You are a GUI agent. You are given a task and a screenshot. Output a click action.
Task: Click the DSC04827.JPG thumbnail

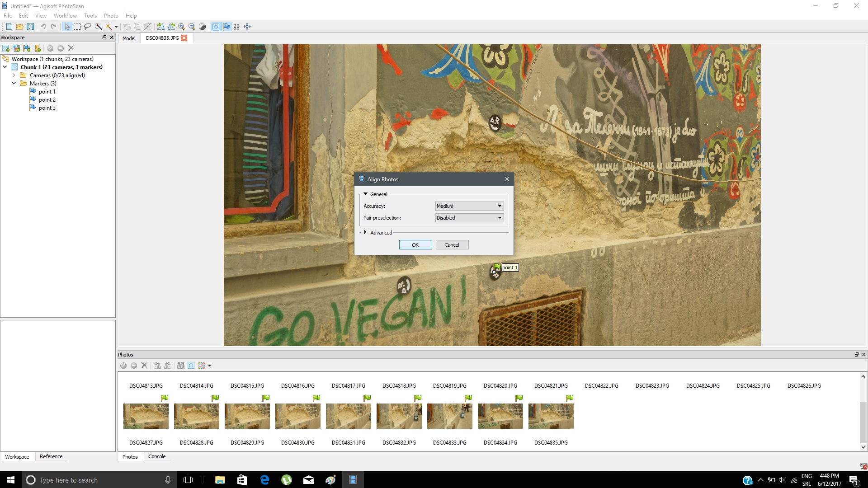tap(146, 416)
